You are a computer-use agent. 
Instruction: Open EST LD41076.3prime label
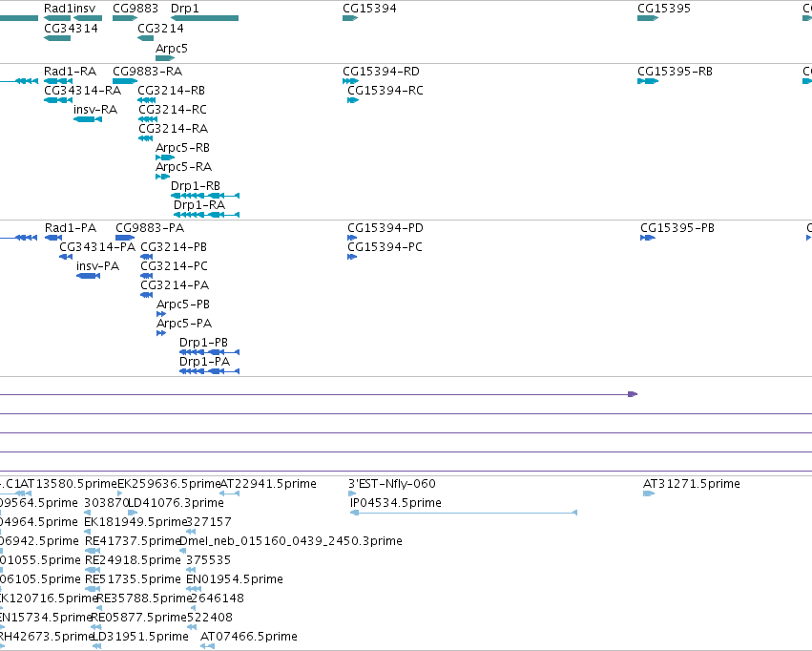click(177, 502)
